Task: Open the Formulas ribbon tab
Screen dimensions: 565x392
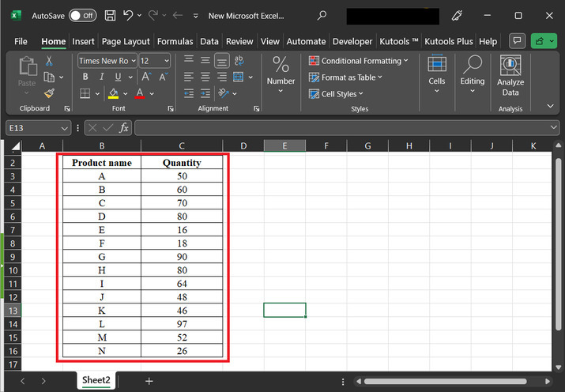Action: coord(175,41)
